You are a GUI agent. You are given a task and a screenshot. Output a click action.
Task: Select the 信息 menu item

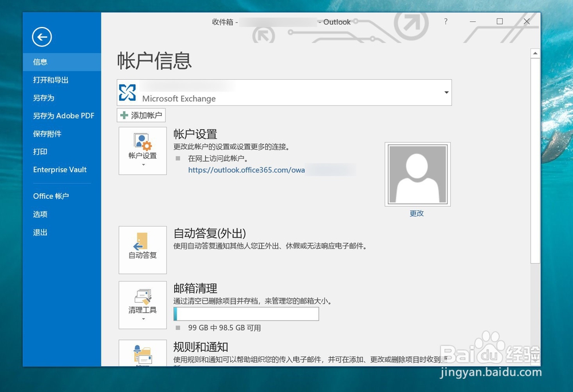pyautogui.click(x=62, y=62)
